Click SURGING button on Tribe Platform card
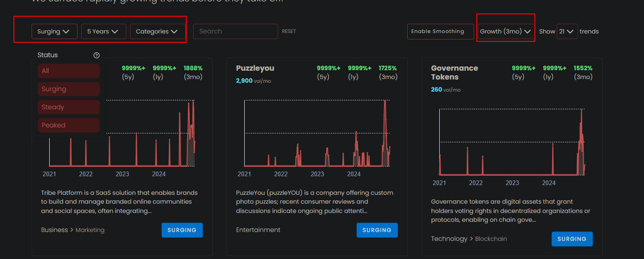Viewport: 644px width, 259px height. coord(182,230)
